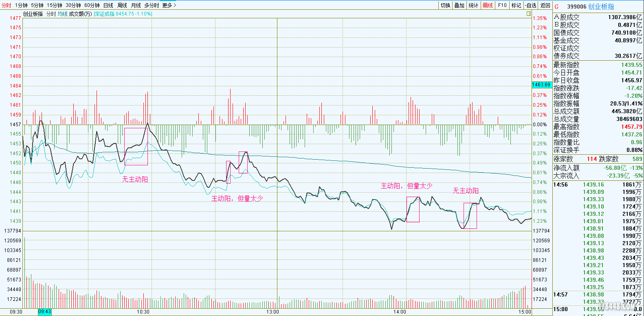Click the B股成交 0.4871亿 row
The width and height of the screenshot is (644, 316).
[598, 25]
